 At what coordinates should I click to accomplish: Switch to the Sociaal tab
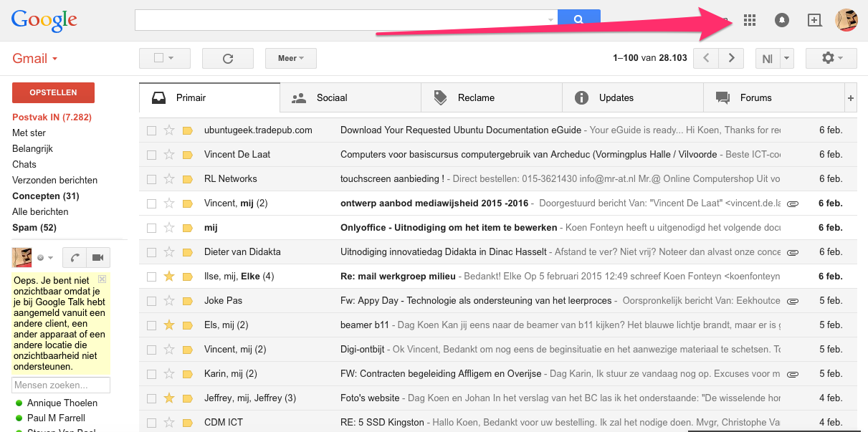click(x=350, y=98)
